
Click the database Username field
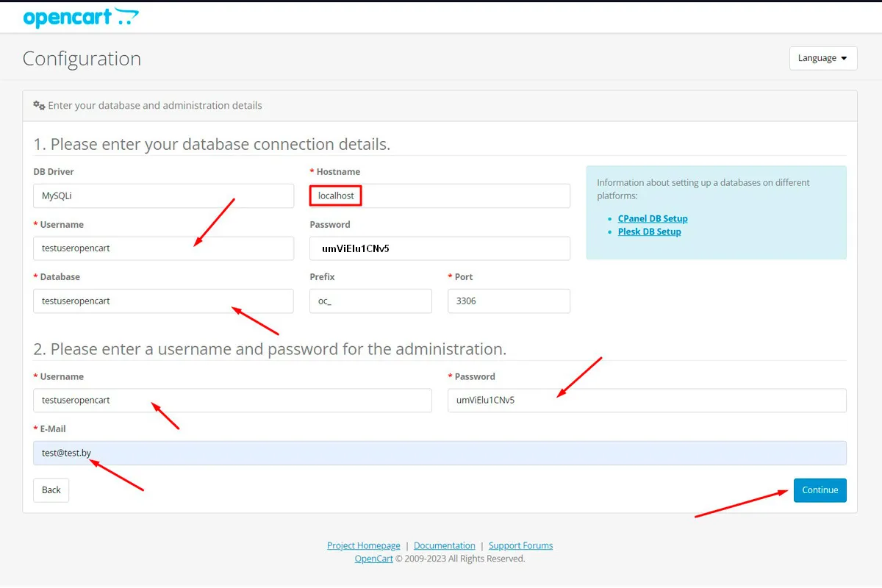[163, 248]
